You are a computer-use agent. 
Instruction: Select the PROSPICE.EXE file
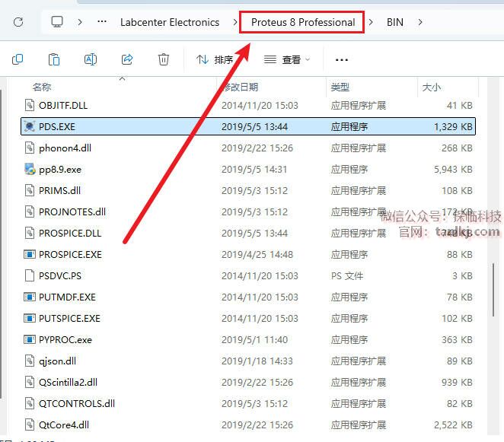tap(248, 254)
